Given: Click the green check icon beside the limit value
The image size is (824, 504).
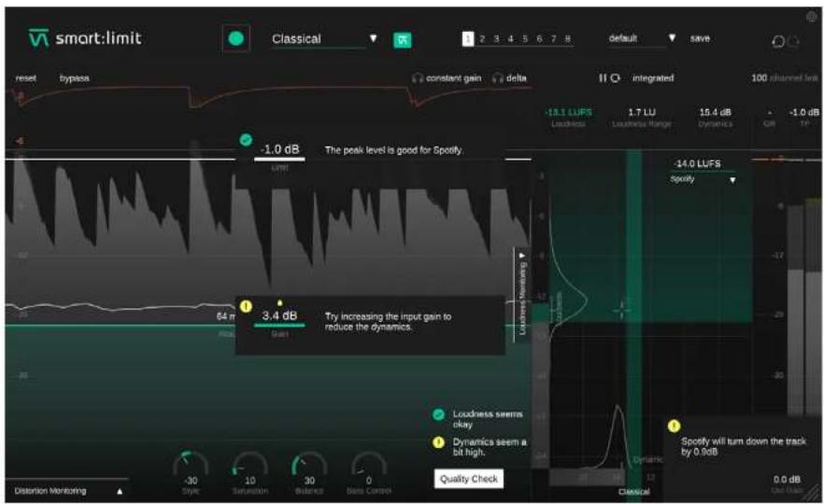Looking at the screenshot, I should pos(246,140).
